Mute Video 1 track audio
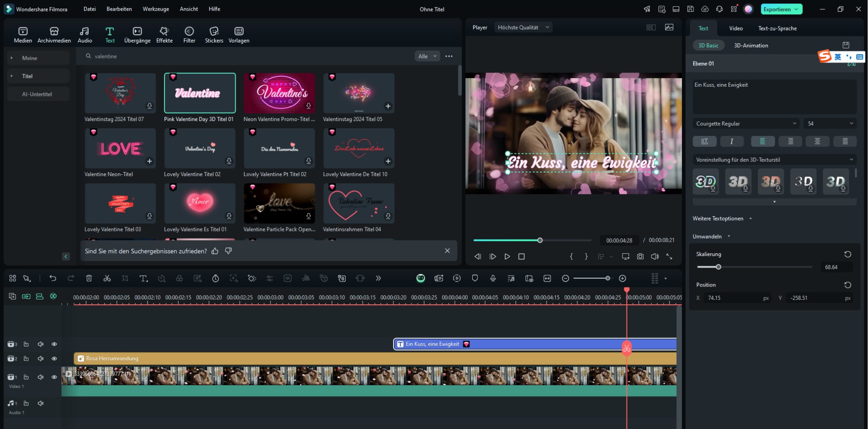Viewport: 868px width, 429px height. tap(41, 377)
